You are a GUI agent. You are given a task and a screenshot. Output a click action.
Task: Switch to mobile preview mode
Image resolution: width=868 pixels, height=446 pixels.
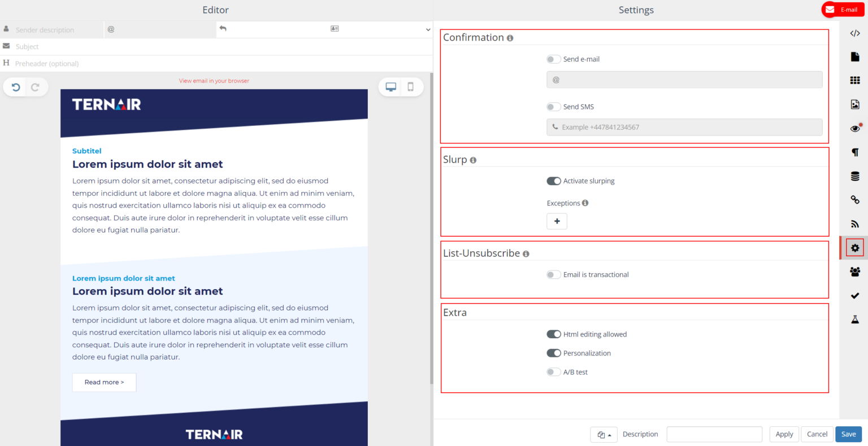411,87
